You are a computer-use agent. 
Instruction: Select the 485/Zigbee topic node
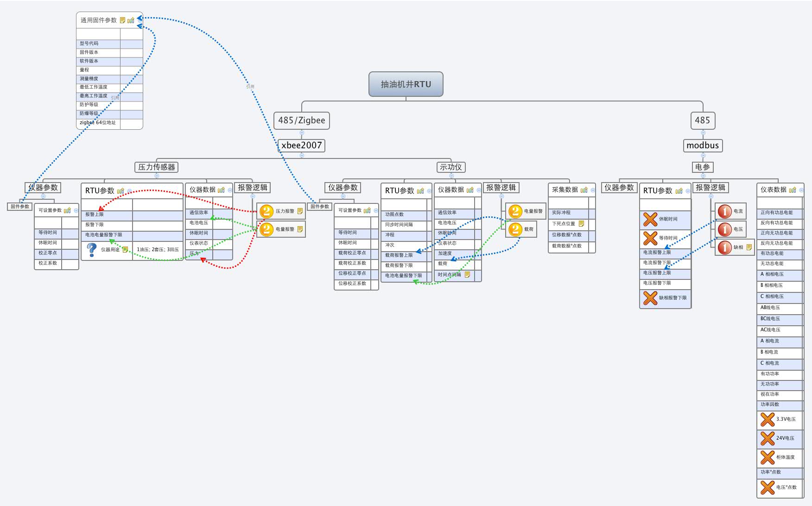(302, 120)
